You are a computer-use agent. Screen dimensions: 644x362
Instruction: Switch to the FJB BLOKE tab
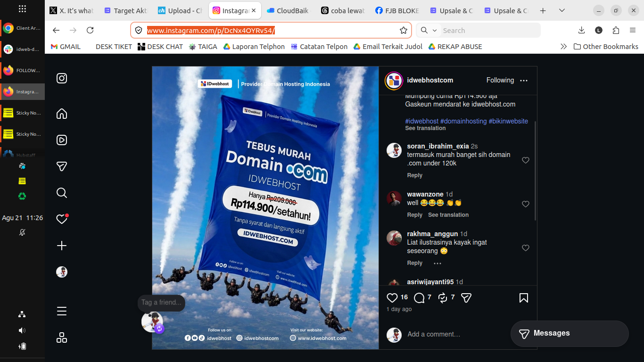[x=397, y=10]
